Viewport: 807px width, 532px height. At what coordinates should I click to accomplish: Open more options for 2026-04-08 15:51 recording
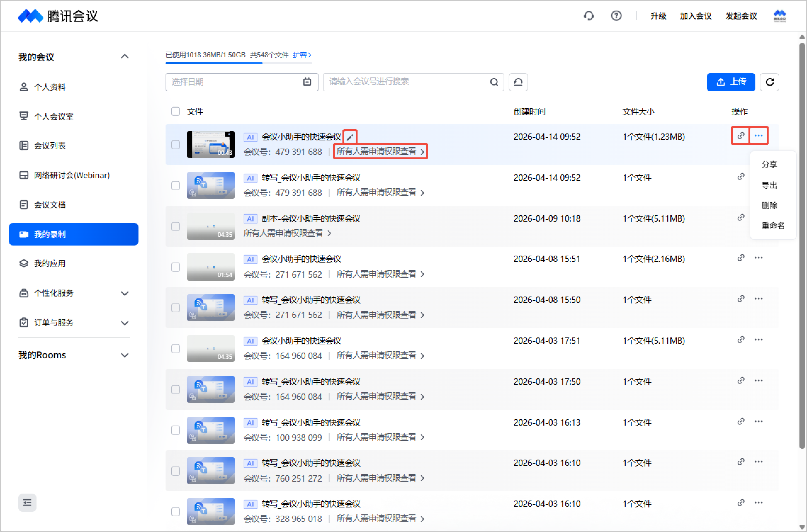click(x=759, y=258)
